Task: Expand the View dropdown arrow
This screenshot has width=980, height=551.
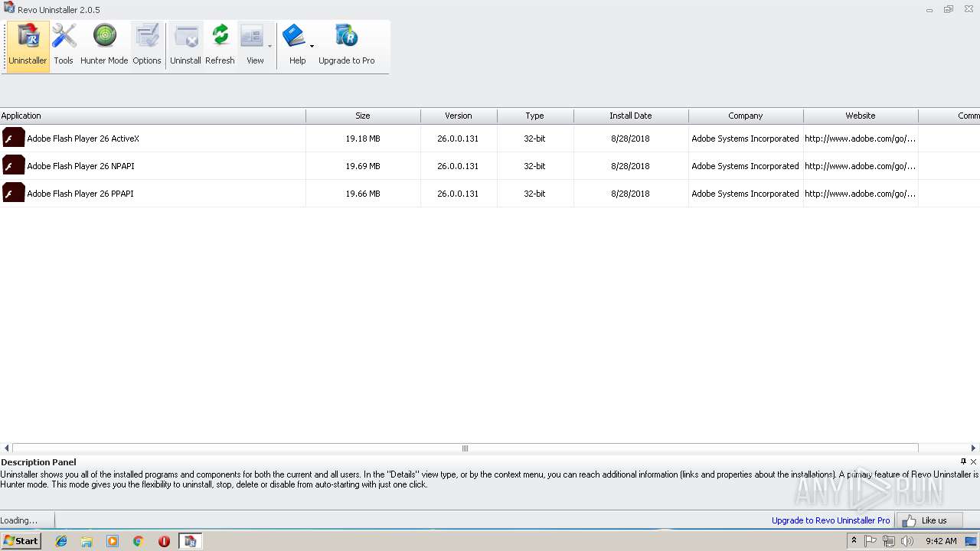Action: pos(269,47)
